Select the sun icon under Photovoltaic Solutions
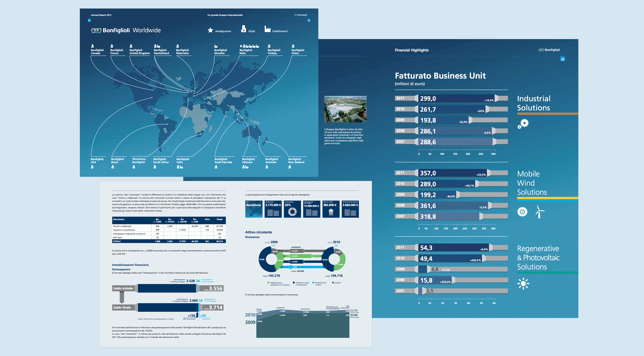Viewport: 644px width, 356px height. (x=523, y=283)
